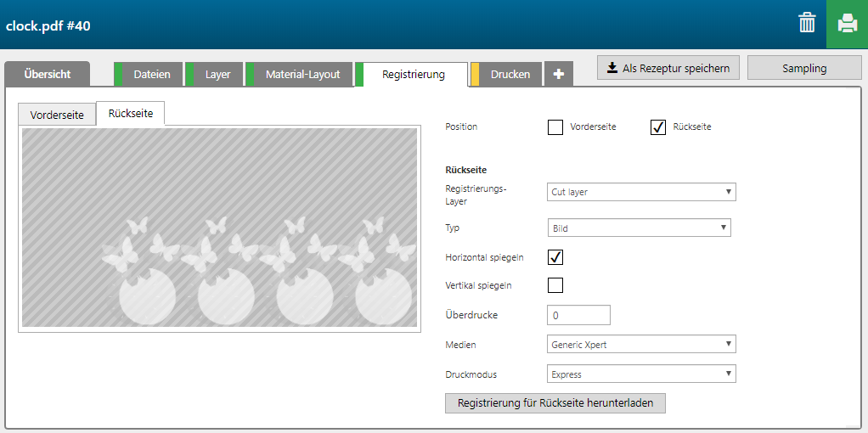Expand the Druckmodus dropdown

(641, 374)
